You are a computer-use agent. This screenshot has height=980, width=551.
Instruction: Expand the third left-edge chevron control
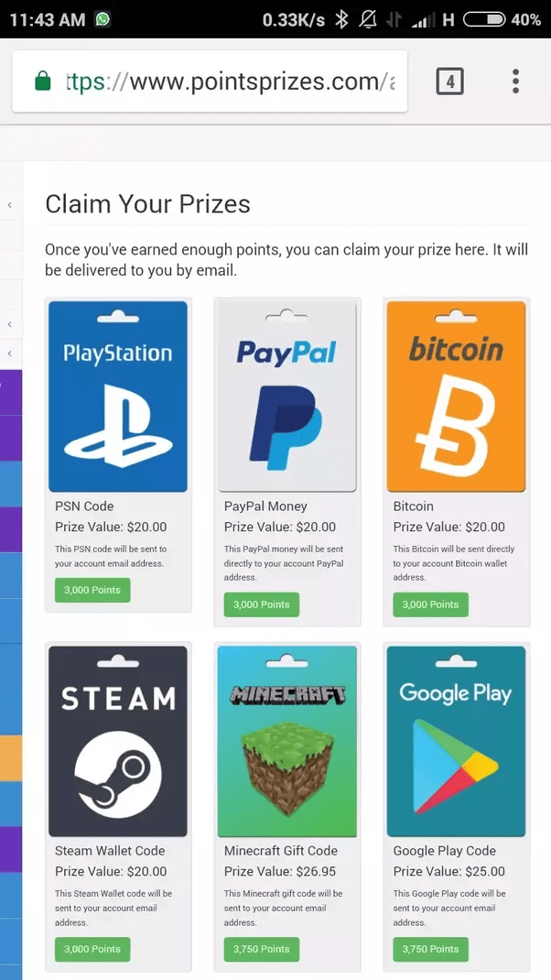[8, 354]
